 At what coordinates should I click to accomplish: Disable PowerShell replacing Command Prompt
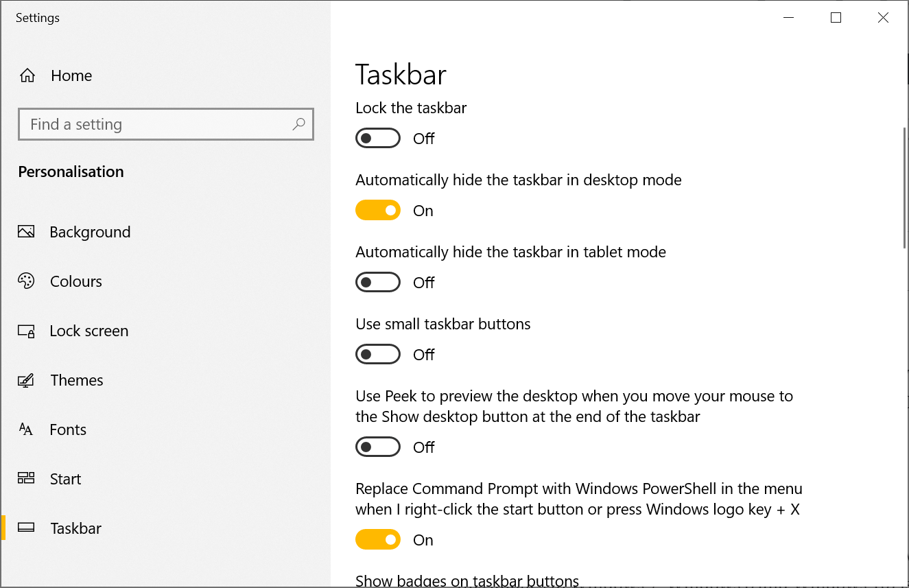377,539
